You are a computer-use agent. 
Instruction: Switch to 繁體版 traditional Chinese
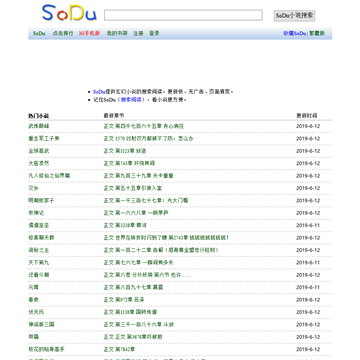click(317, 33)
